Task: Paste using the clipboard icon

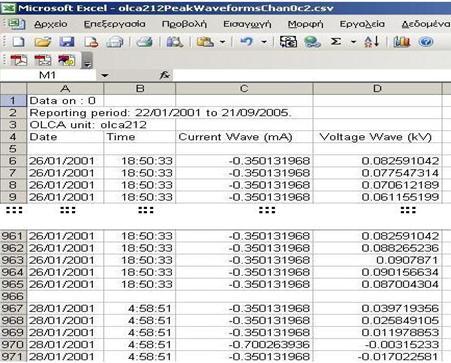Action: coord(205,42)
